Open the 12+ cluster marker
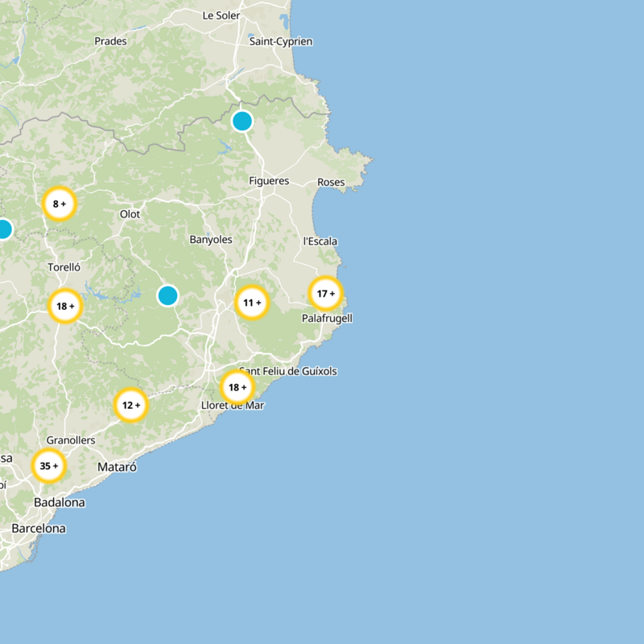Screen dimensions: 644x644 131,405
